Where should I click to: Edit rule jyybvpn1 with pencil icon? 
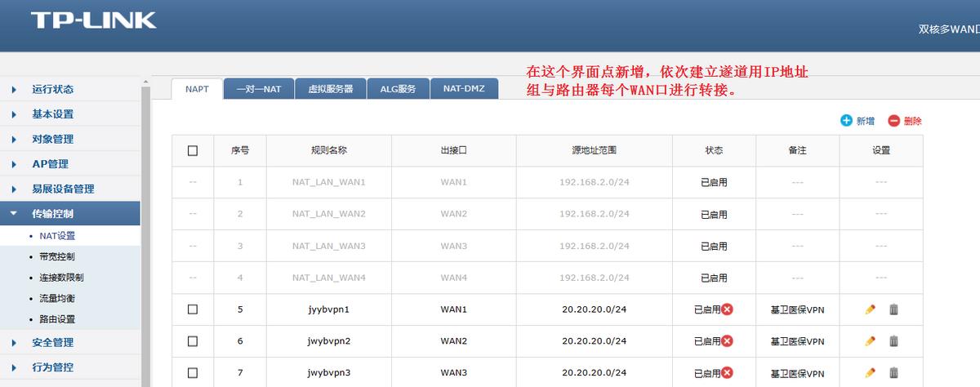(x=870, y=309)
